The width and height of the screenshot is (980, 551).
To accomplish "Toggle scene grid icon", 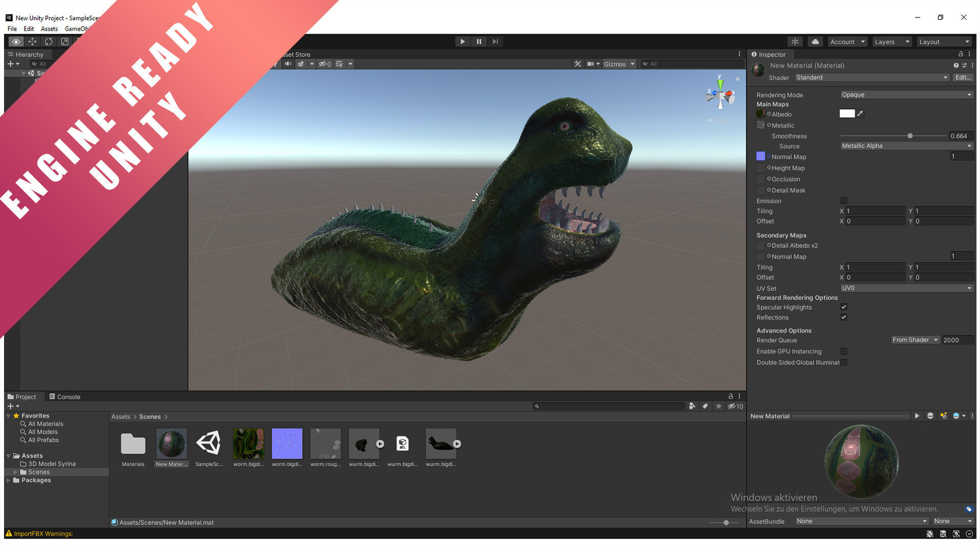I will 339,64.
